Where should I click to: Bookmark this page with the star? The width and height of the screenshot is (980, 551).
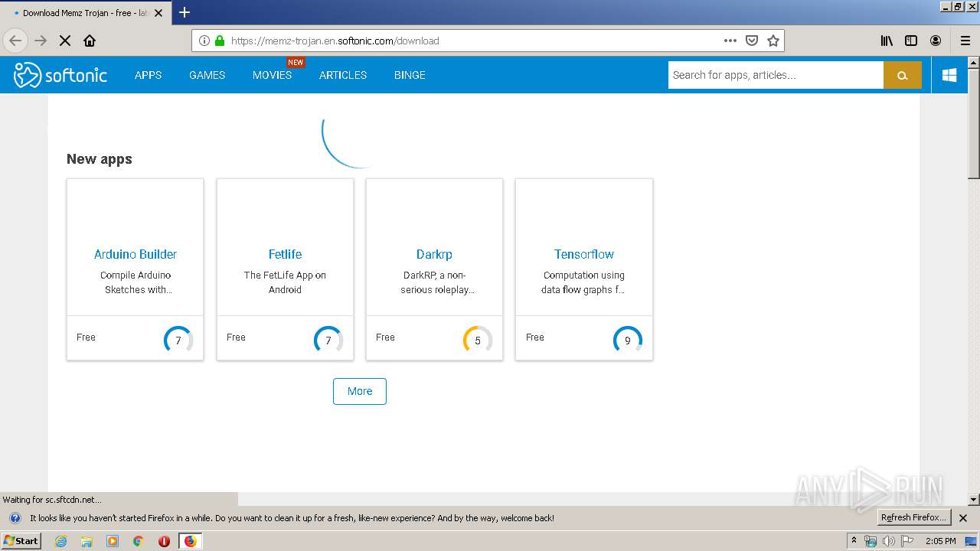tap(773, 41)
